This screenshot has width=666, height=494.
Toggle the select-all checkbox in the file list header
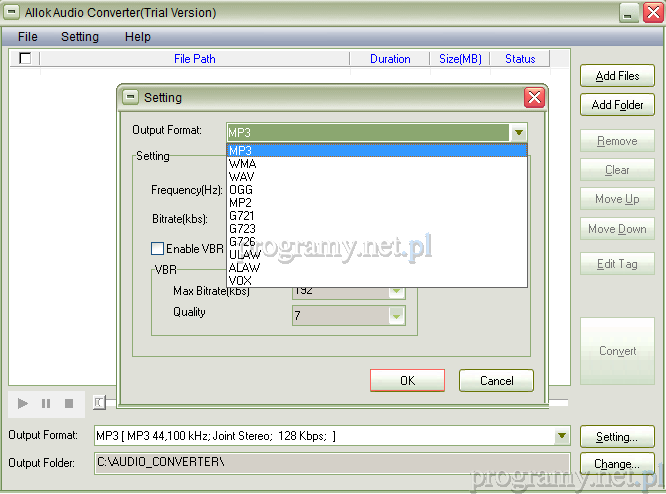pos(25,59)
